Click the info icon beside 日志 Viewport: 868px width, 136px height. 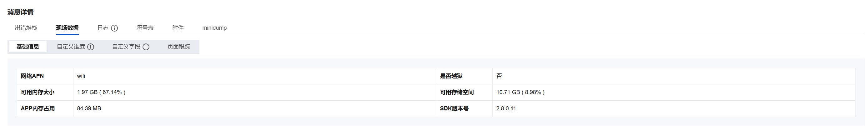pyautogui.click(x=115, y=28)
